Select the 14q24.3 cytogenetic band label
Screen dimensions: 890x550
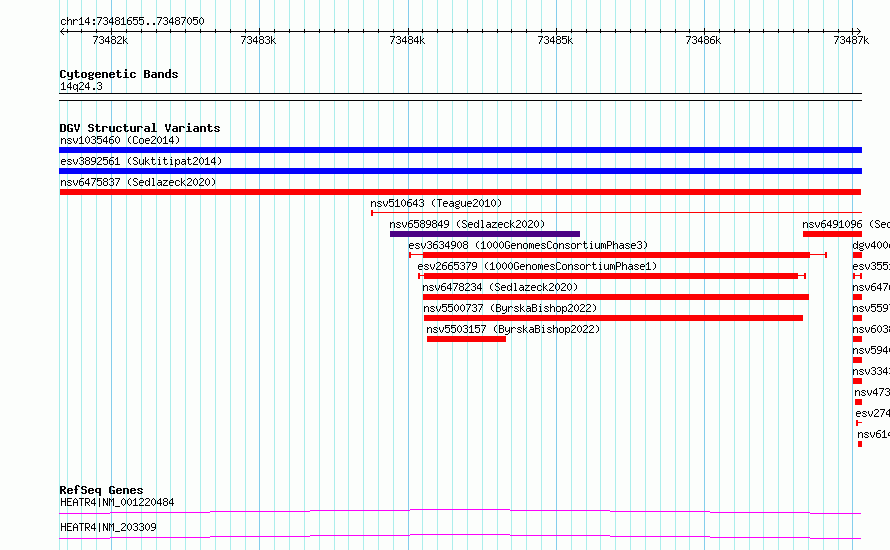(81, 87)
